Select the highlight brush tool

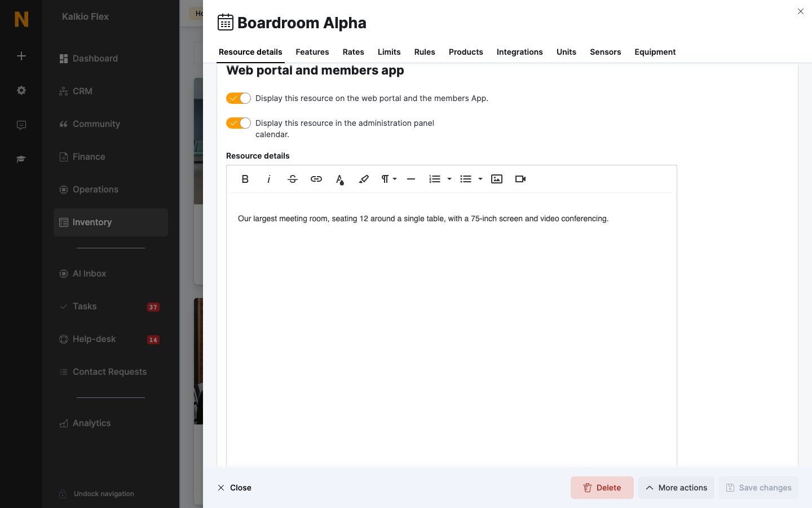coord(364,179)
